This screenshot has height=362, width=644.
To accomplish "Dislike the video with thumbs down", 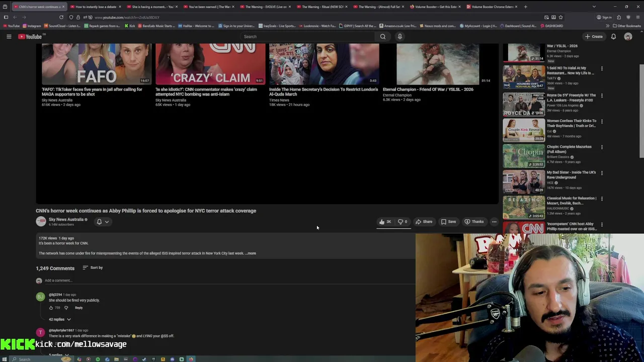I will (403, 222).
